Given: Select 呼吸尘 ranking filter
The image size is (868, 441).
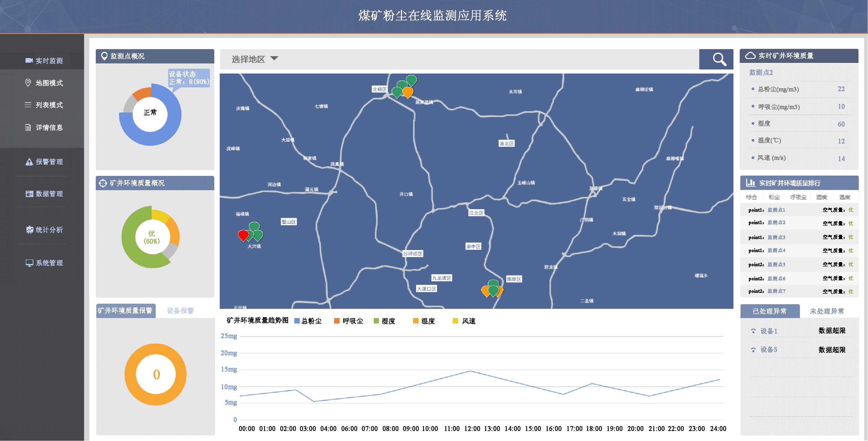Looking at the screenshot, I should 798,197.
